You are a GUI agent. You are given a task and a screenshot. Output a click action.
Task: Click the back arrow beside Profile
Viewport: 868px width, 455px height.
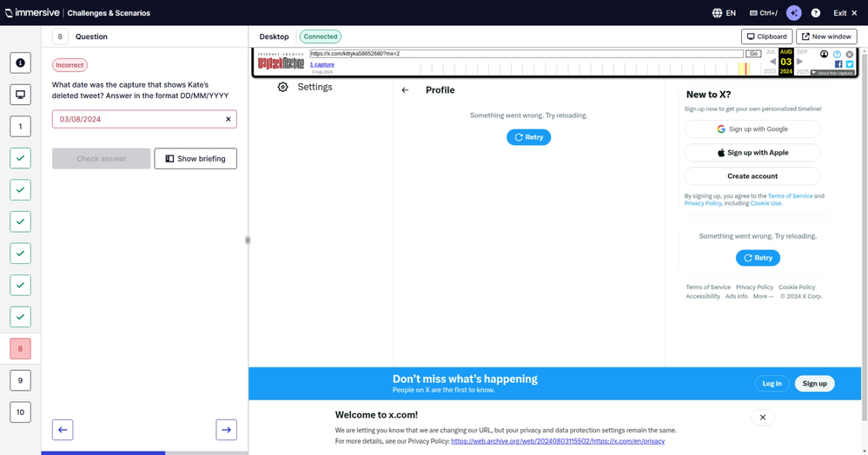pos(405,90)
